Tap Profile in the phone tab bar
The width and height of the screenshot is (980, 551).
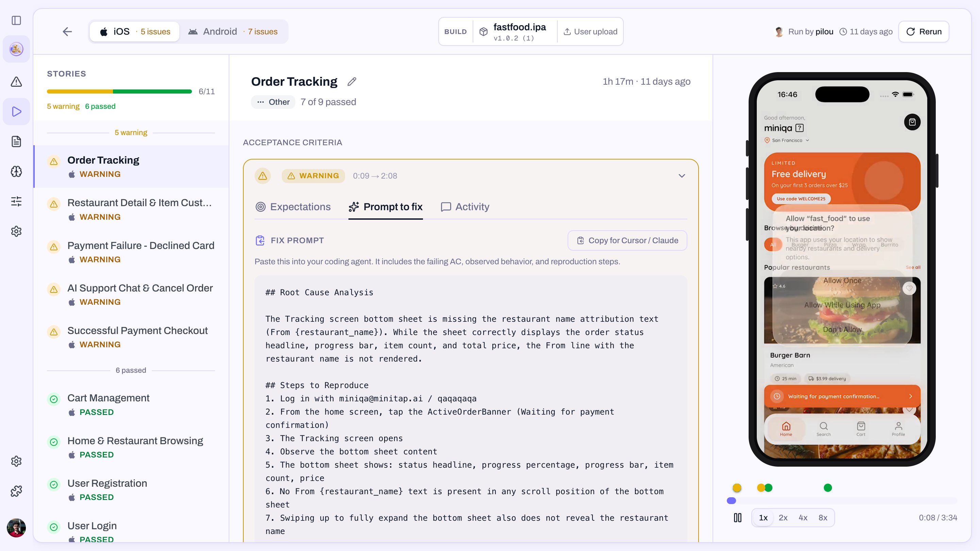click(x=898, y=429)
